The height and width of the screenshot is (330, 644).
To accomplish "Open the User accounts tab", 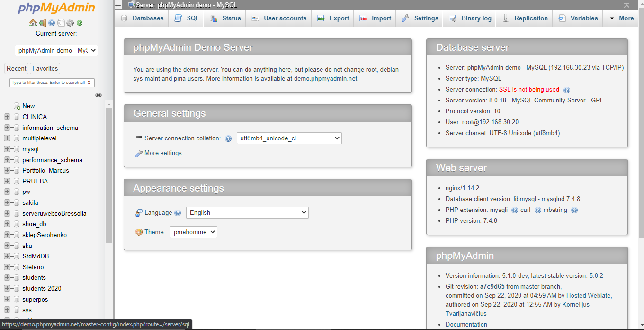I will [x=279, y=18].
